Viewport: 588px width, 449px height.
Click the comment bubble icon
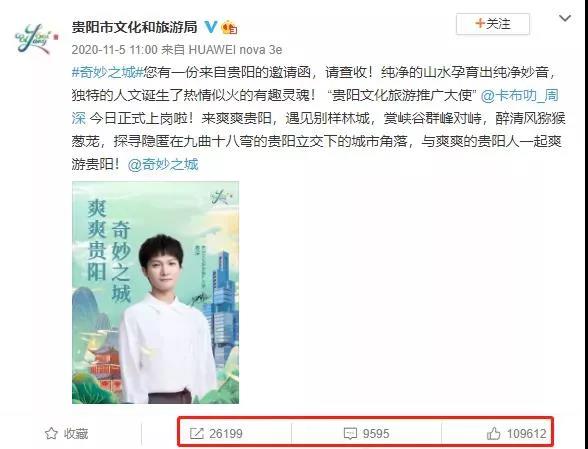click(350, 434)
